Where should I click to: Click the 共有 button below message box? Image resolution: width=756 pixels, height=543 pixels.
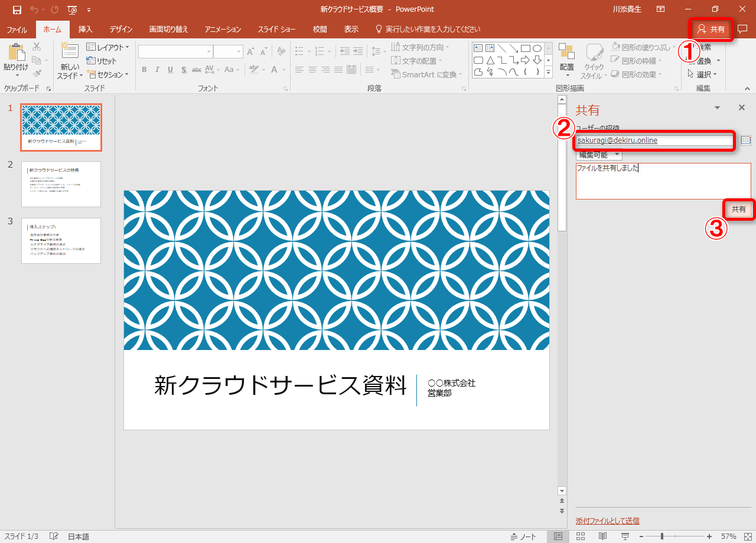[x=738, y=210]
